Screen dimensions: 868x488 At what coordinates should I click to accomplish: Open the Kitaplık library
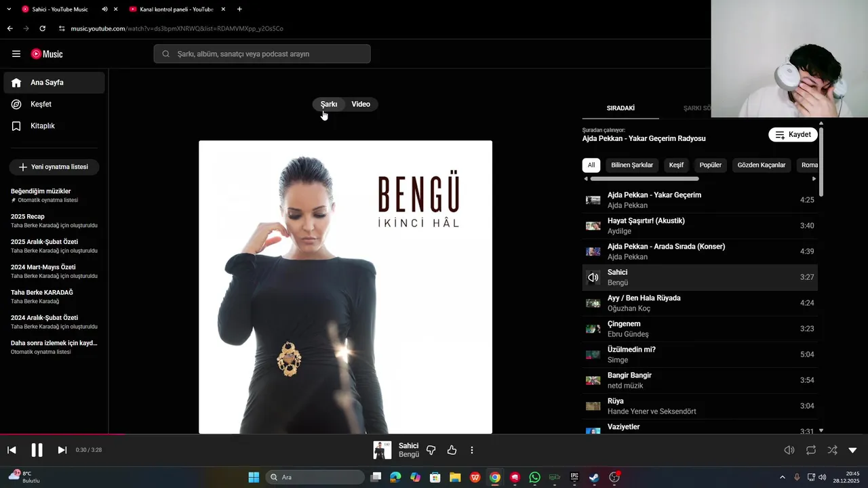pos(54,126)
